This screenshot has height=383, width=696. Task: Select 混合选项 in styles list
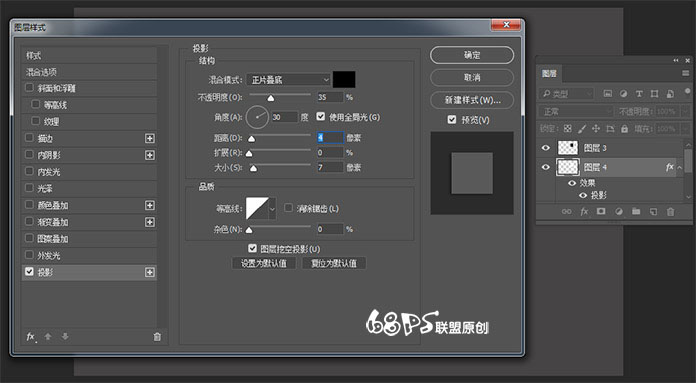(89, 72)
